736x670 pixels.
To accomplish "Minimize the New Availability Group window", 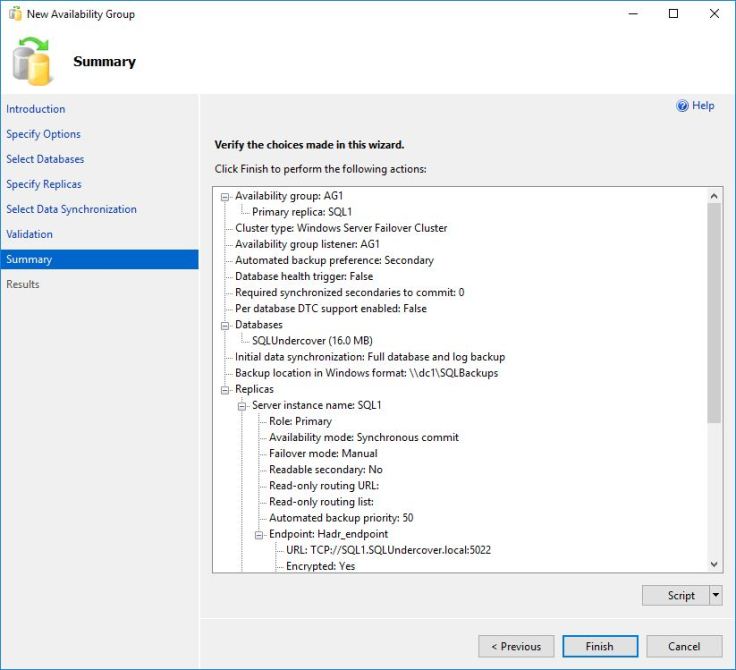I will (633, 14).
